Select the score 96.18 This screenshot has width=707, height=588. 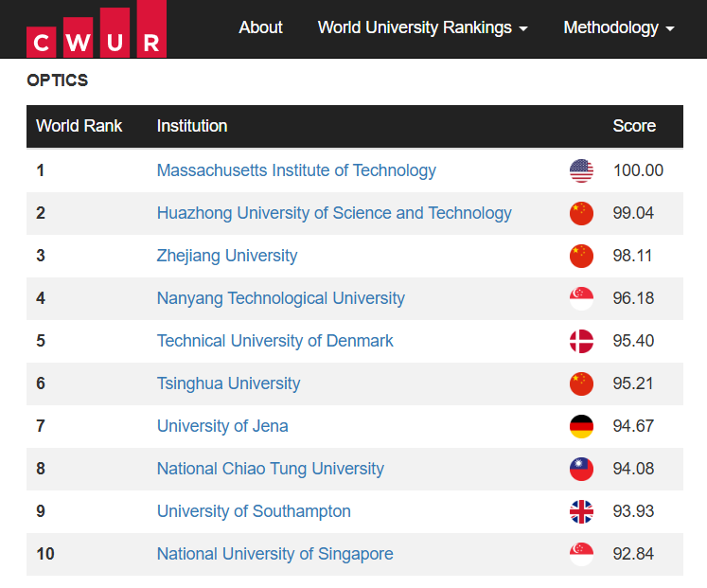[633, 298]
